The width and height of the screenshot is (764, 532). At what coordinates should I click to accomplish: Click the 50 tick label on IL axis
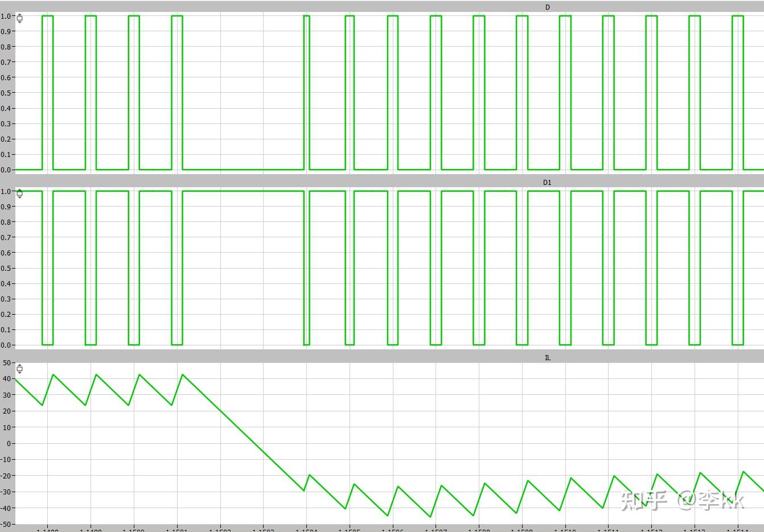pyautogui.click(x=7, y=362)
